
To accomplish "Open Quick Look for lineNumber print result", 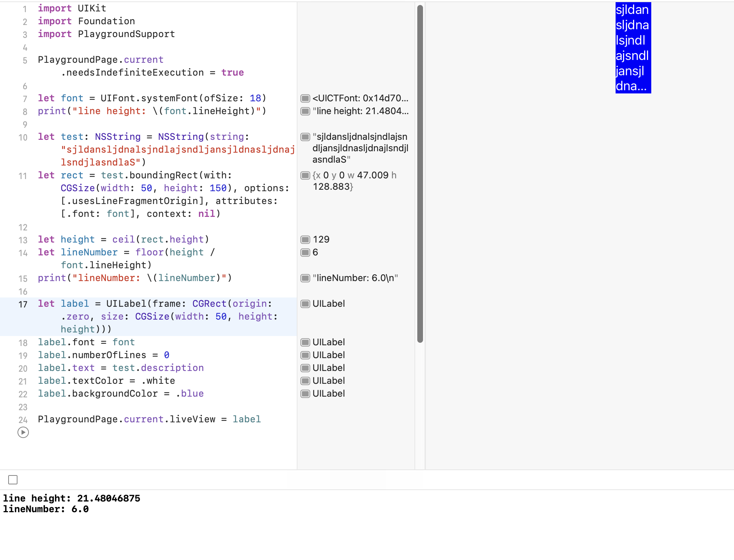I will pos(305,278).
